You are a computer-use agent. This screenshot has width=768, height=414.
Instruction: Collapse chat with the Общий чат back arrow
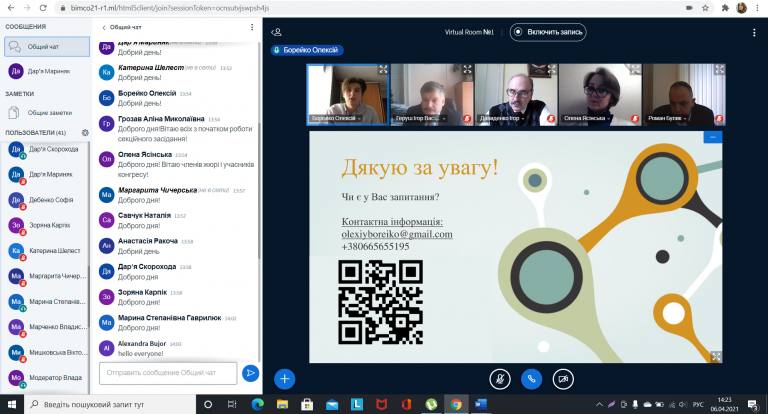pyautogui.click(x=104, y=27)
